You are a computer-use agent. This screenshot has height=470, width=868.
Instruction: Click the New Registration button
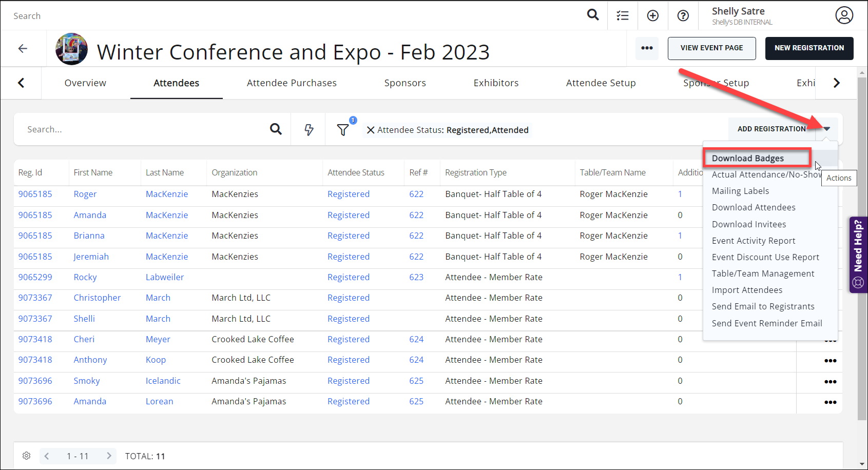point(809,48)
